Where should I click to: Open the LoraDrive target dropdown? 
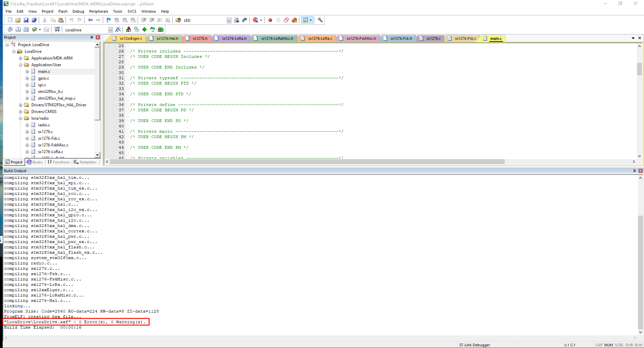111,30
